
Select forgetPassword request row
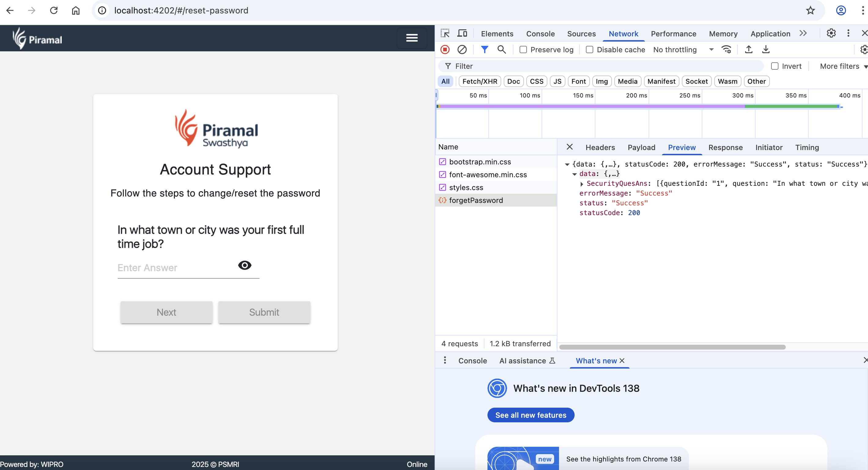[496, 200]
